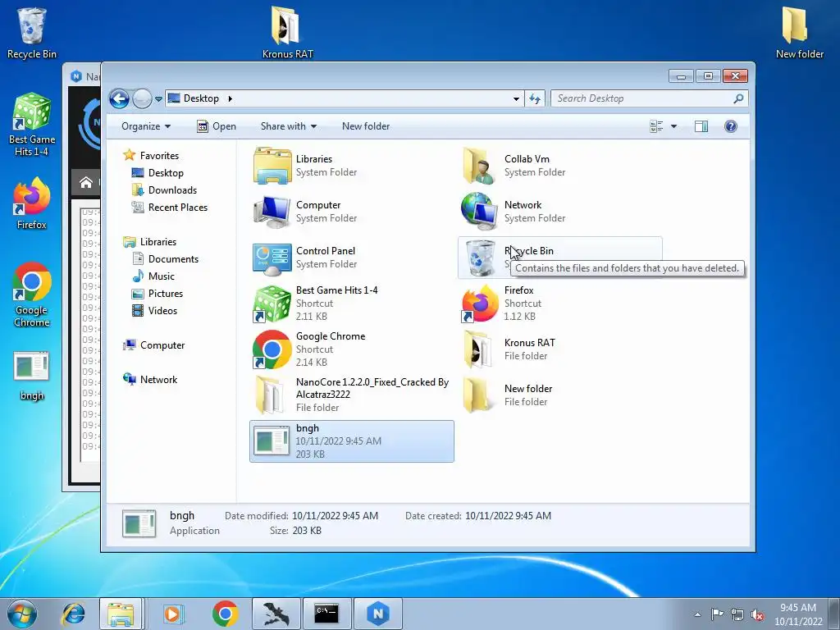The image size is (840, 630).
Task: Toggle the preview pane button
Action: 701,126
